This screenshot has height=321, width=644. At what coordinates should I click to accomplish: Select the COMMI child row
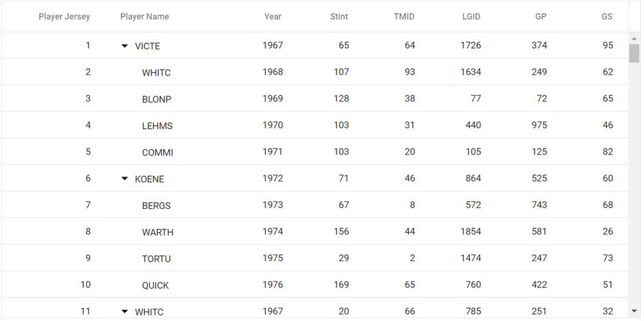157,153
